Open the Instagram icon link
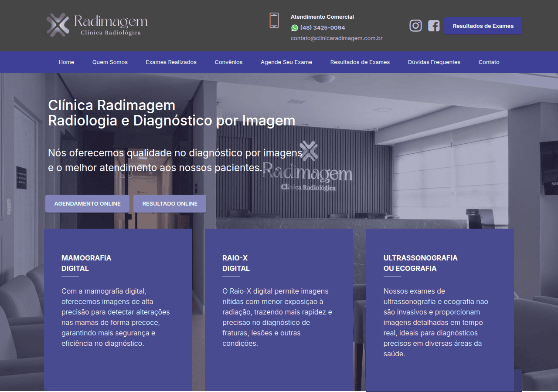This screenshot has width=558, height=392. [416, 26]
